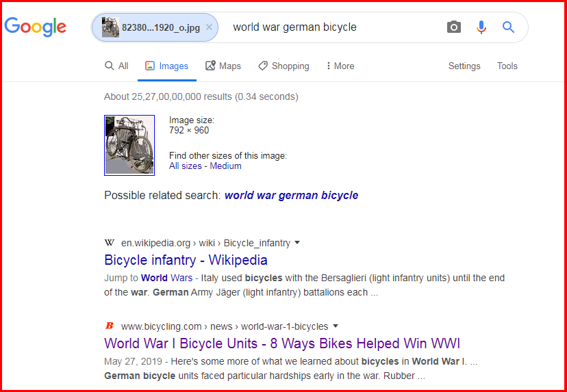Open the Medium size link
The width and height of the screenshot is (567, 392).
(x=226, y=166)
